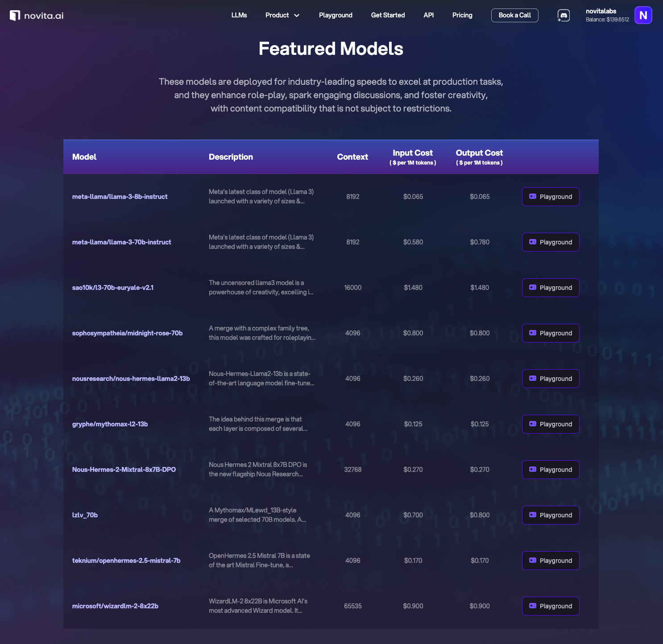
Task: Open Playground for meta-llama/llama-3-8b-instruct
Action: [551, 197]
